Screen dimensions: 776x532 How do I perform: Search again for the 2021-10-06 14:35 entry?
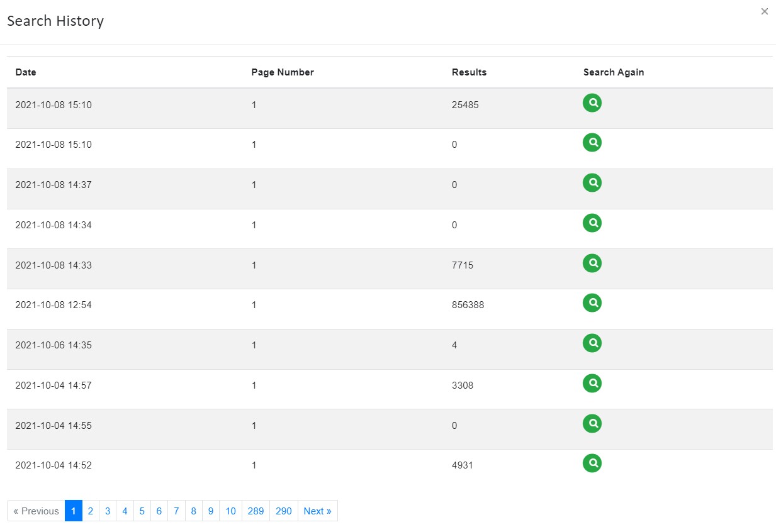(592, 343)
